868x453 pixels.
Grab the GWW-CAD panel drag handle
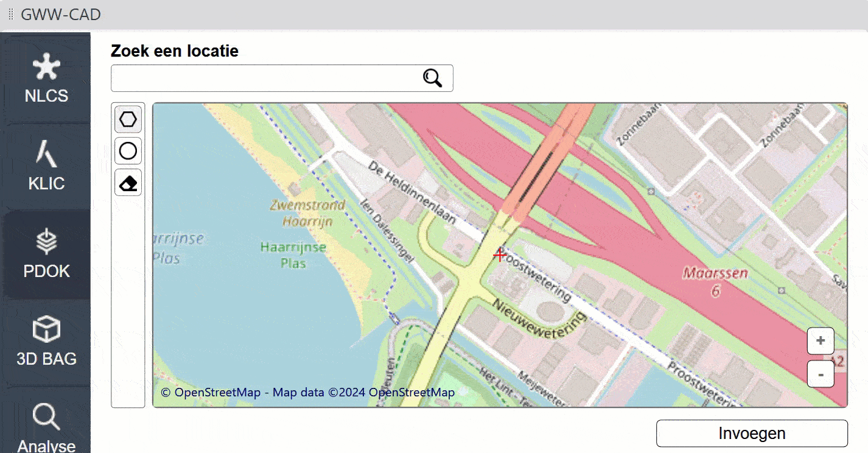(x=10, y=14)
